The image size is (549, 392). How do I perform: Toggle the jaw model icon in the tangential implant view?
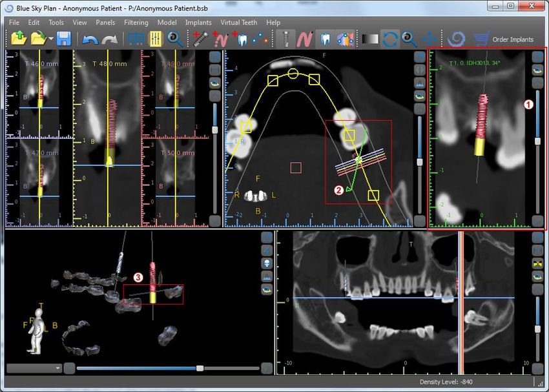click(x=537, y=70)
